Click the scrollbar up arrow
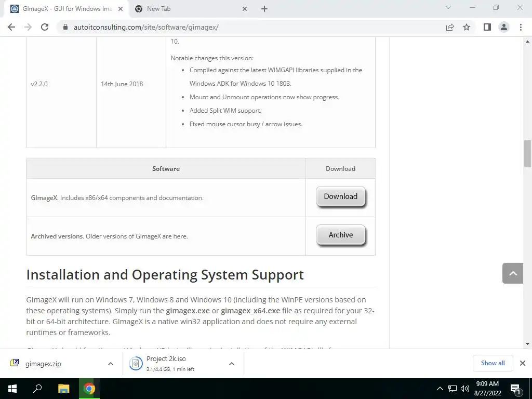Screen dimensions: 532x399 coord(527,42)
